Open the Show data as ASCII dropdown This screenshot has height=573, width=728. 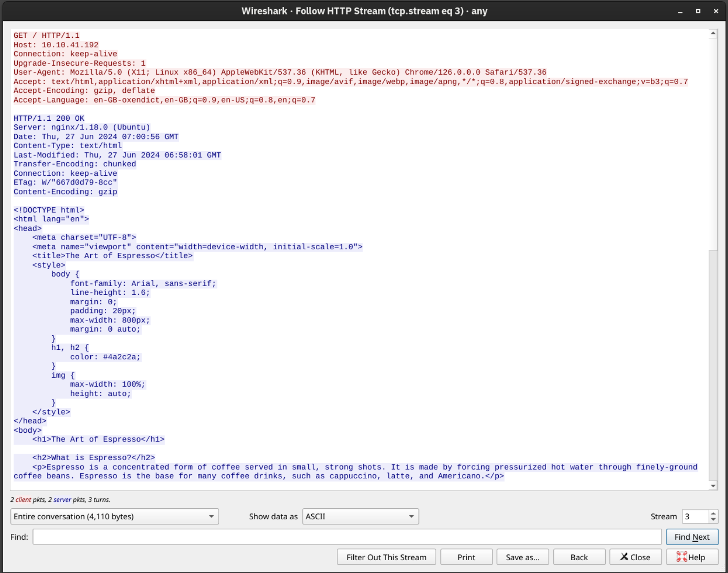point(361,517)
